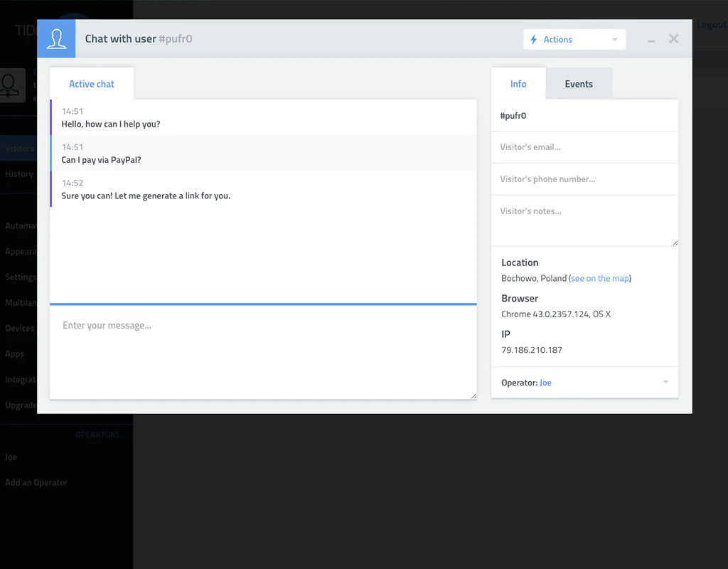Viewport: 728px width, 569px height.
Task: Minimize the chat window
Action: 651,41
